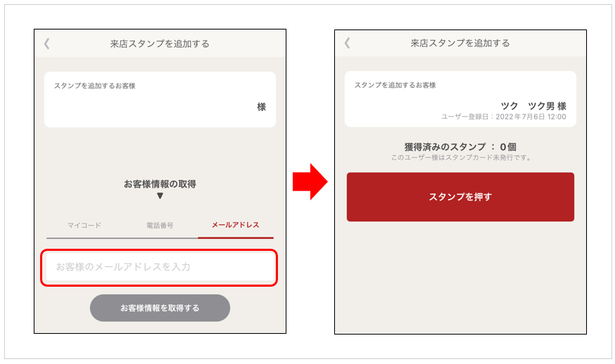
Task: Click the downward triangle under お客様情報の取得
Action: coord(160,196)
